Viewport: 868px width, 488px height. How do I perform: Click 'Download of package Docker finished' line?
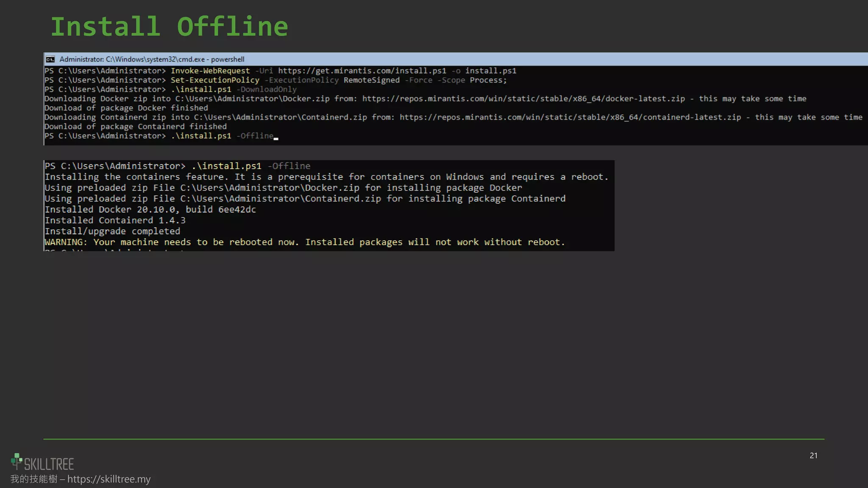click(126, 108)
